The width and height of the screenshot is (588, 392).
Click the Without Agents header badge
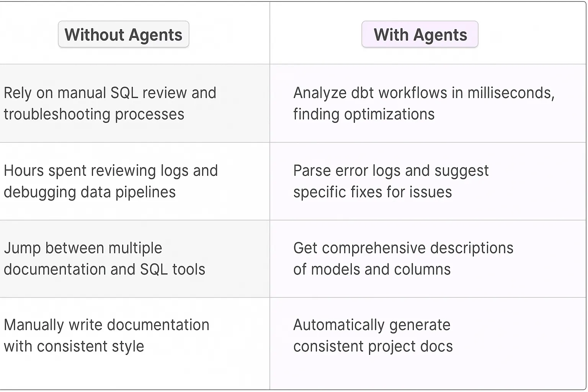coord(123,34)
